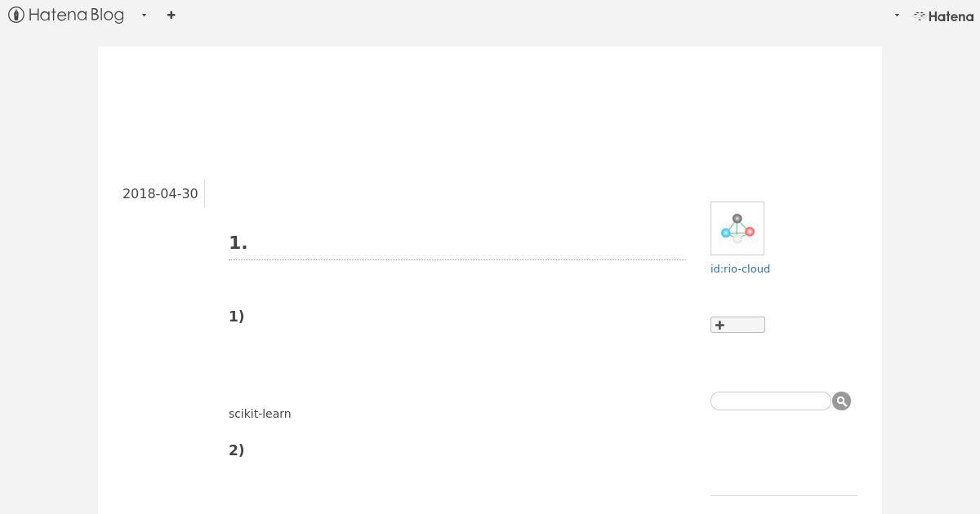Image resolution: width=980 pixels, height=514 pixels.
Task: Click plus symbol inside the subscribe button
Action: [x=719, y=325]
